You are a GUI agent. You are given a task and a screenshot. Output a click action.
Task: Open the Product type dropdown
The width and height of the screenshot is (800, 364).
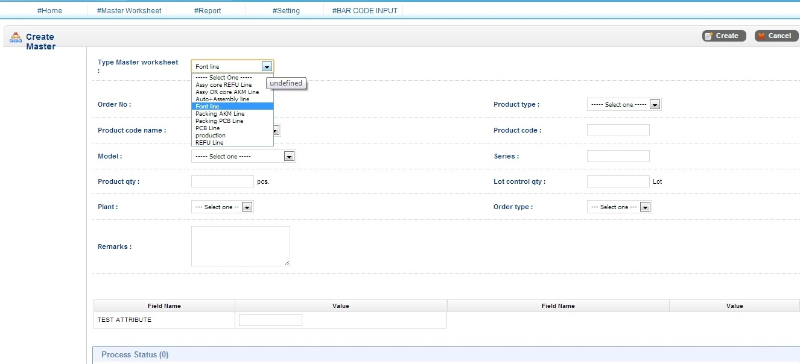tap(624, 104)
